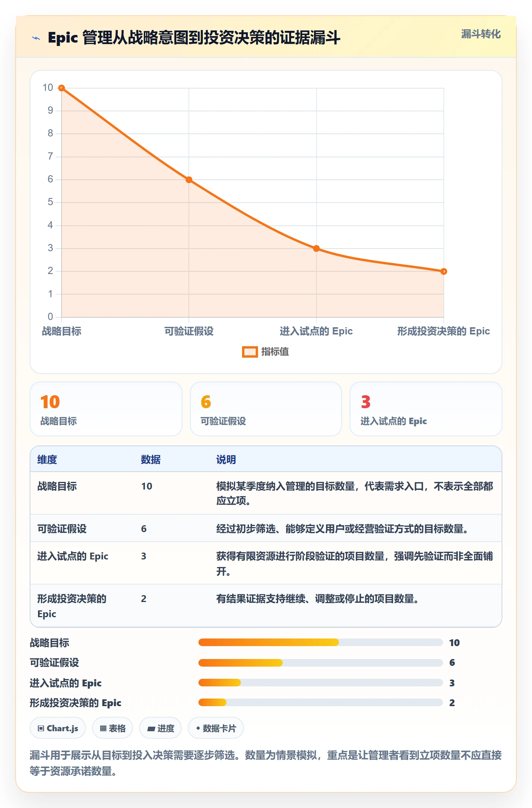
Task: Click the description starting with 有结果证据
Action: click(x=317, y=599)
